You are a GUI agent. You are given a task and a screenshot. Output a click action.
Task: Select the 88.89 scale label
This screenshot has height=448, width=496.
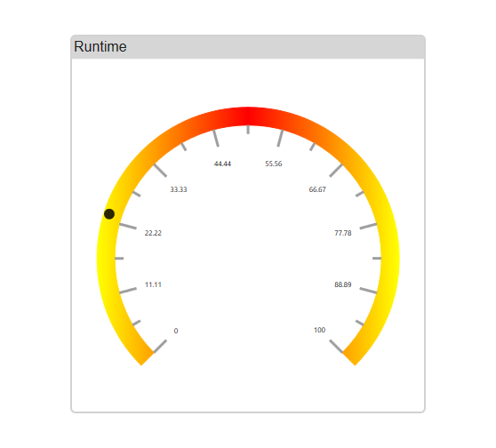(x=343, y=284)
